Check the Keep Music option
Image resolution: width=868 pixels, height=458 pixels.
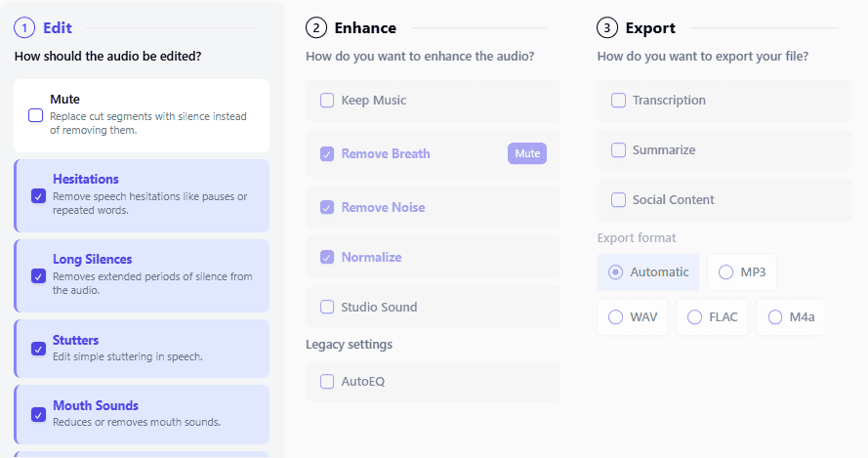pyautogui.click(x=327, y=101)
